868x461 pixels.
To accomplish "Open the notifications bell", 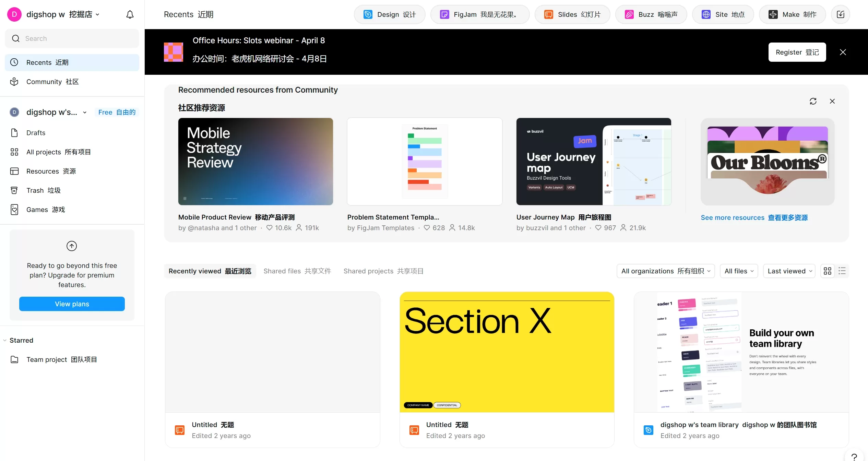I will click(x=130, y=14).
